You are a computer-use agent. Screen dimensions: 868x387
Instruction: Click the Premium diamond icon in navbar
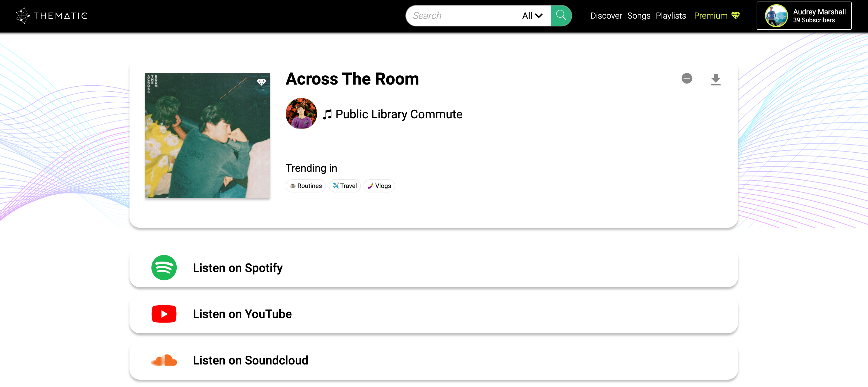[x=736, y=15]
